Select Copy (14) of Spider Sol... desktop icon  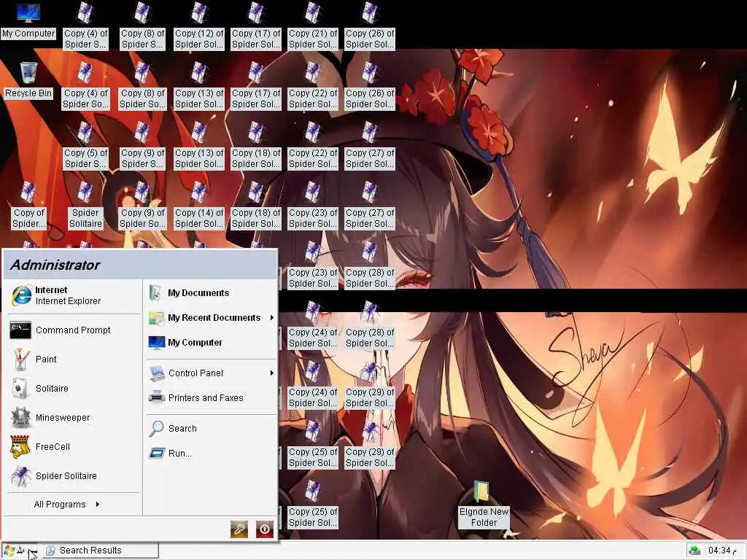(199, 206)
